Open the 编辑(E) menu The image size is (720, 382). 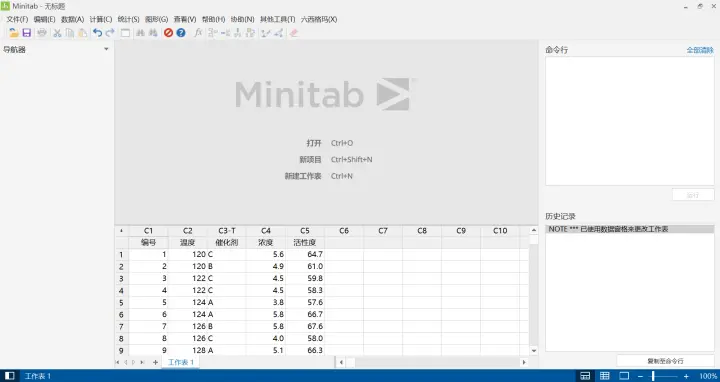(x=44, y=19)
